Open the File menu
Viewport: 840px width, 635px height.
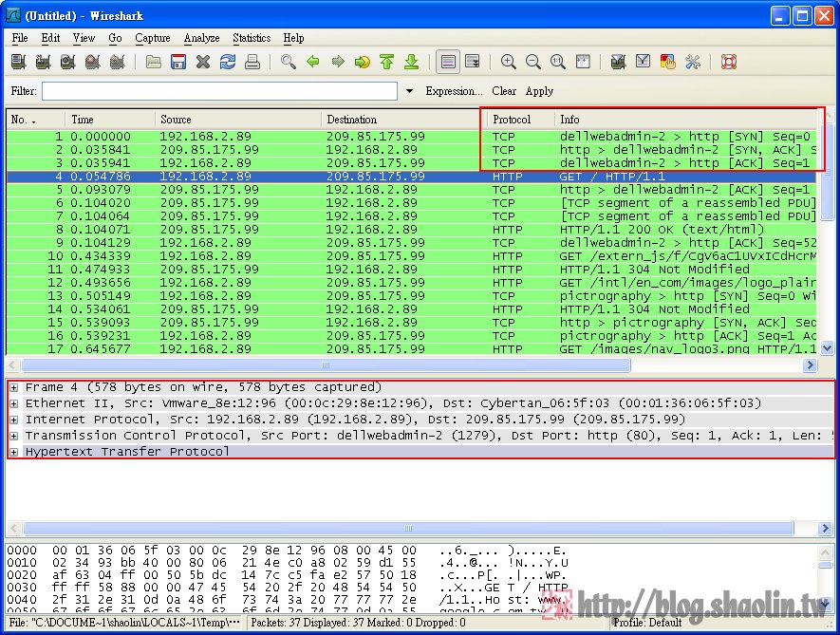pyautogui.click(x=20, y=38)
